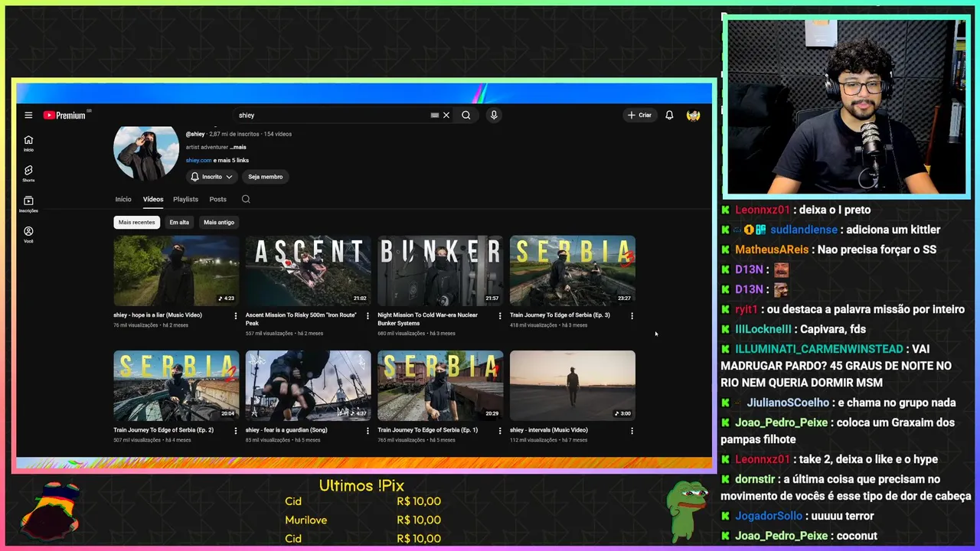
Task: Click title shiey - intervals (Music Video)
Action: click(x=549, y=430)
